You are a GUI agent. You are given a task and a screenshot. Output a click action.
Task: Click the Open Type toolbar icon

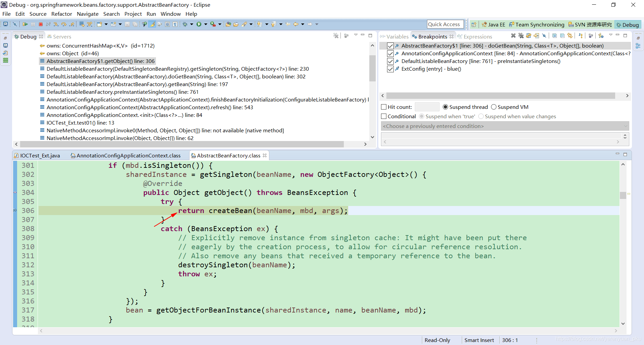(x=228, y=24)
